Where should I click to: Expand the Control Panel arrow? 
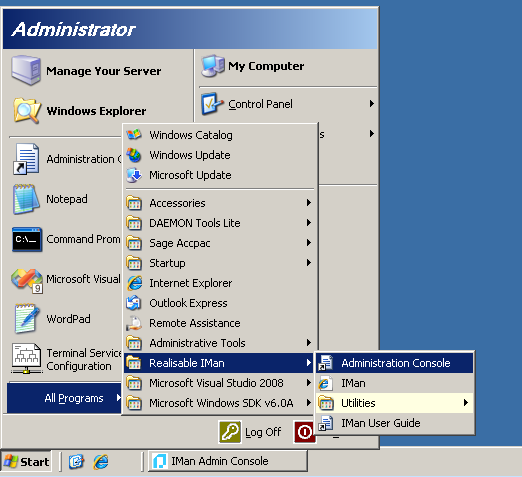click(x=372, y=104)
